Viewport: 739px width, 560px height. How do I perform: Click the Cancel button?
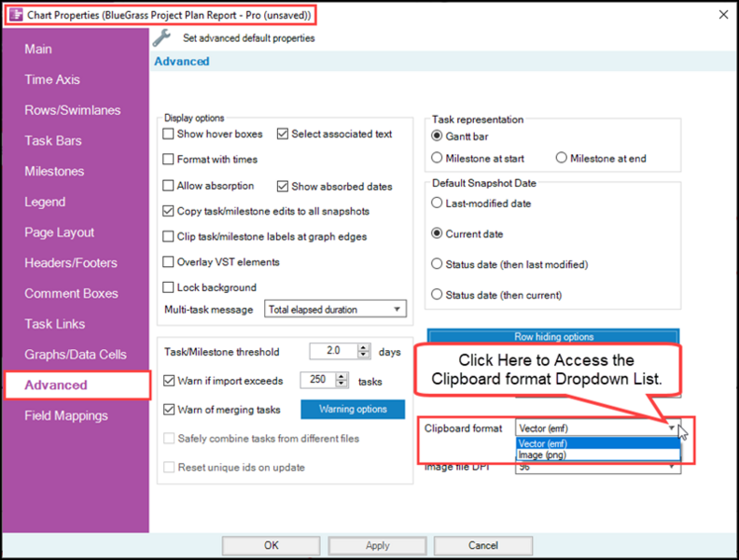click(483, 545)
